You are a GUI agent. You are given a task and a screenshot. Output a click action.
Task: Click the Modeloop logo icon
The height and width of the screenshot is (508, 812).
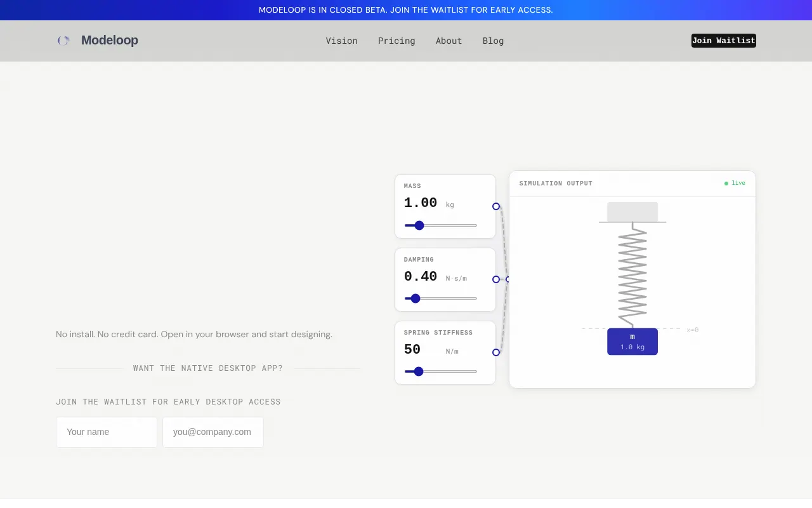pyautogui.click(x=63, y=41)
